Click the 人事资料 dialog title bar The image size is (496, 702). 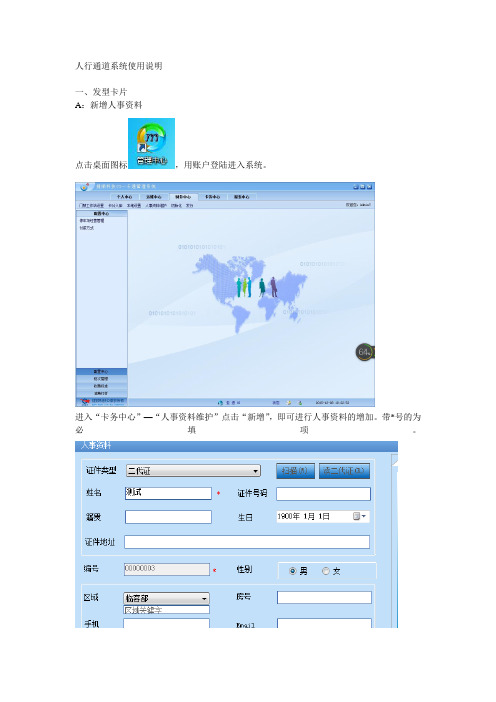(236, 445)
